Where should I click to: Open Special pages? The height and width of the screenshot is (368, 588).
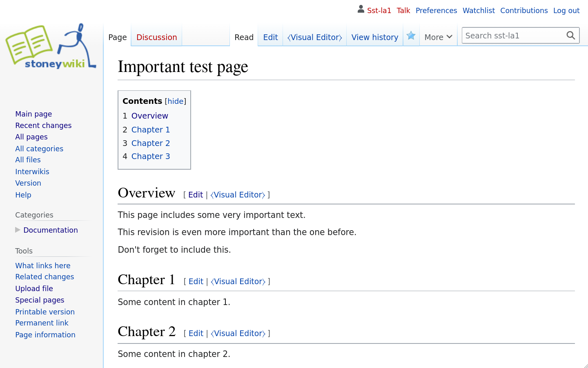click(x=40, y=300)
